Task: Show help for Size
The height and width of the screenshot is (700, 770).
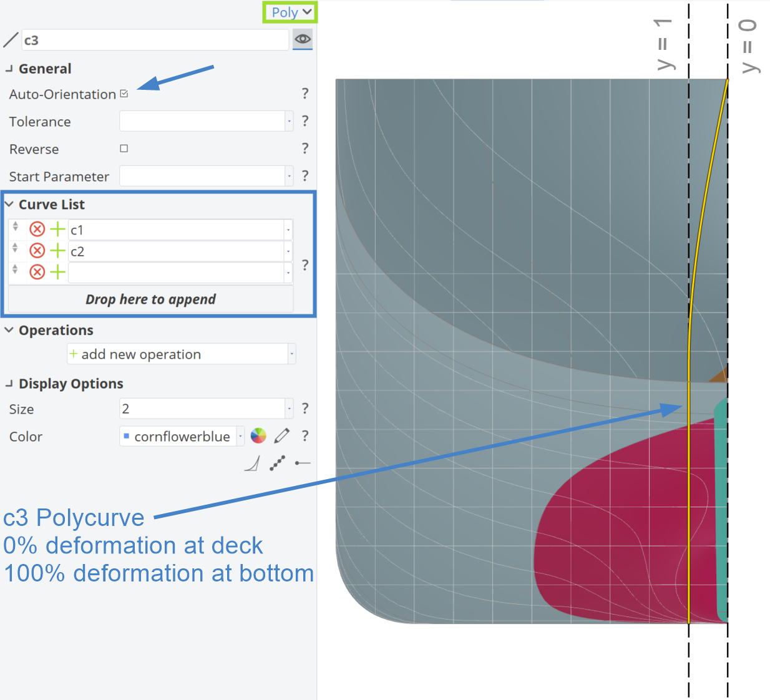Action: click(x=305, y=409)
